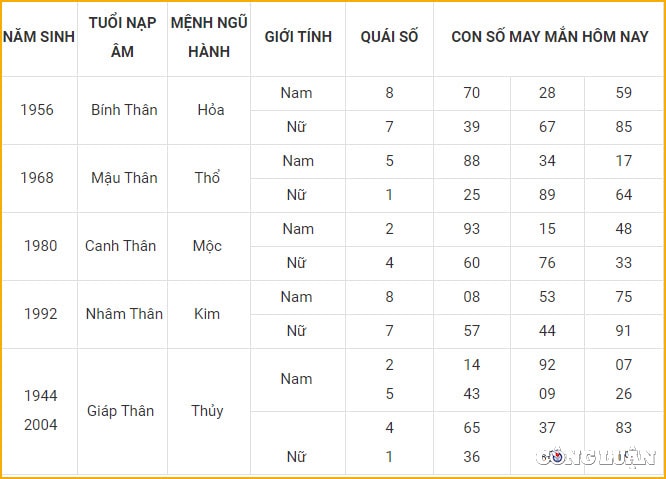Click the TUỔI NẠP ÂM header

point(122,37)
